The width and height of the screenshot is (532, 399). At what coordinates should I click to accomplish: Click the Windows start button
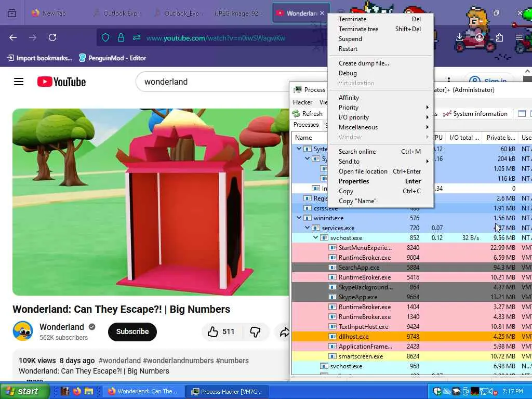coord(24,391)
